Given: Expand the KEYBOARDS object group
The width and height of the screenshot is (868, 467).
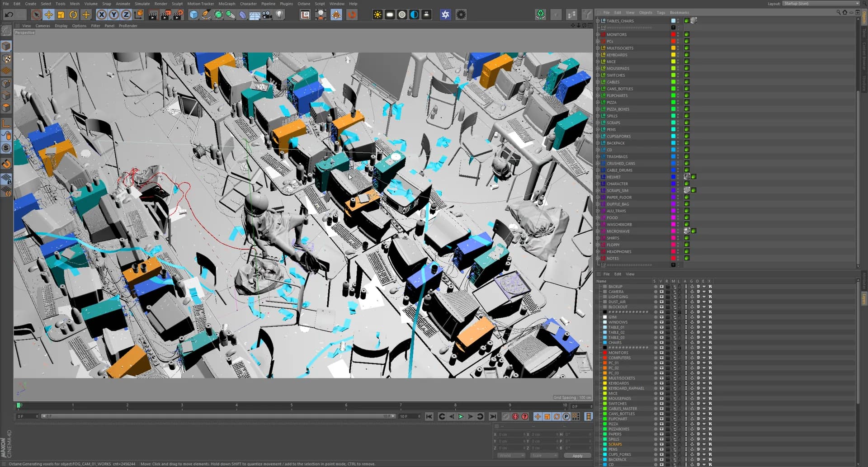Looking at the screenshot, I should point(598,55).
